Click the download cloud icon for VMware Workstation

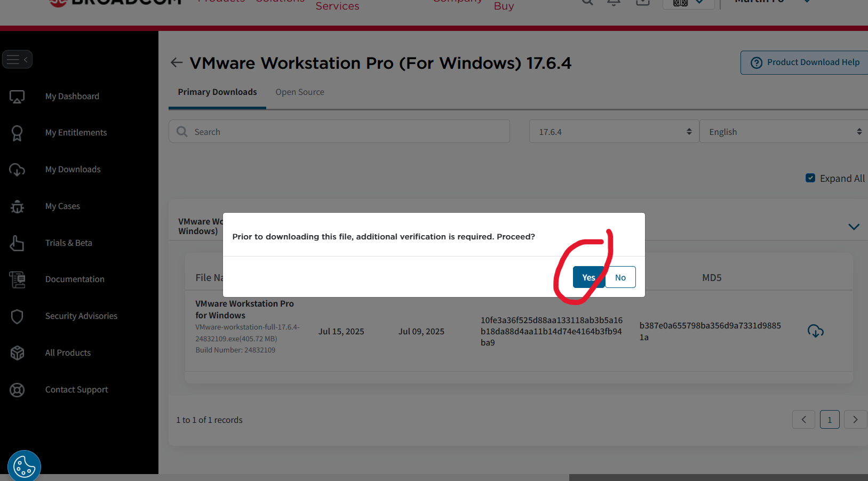click(815, 331)
